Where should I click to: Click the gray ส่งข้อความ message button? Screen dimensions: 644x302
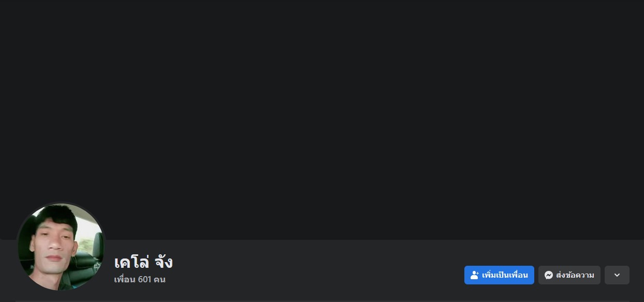point(569,275)
